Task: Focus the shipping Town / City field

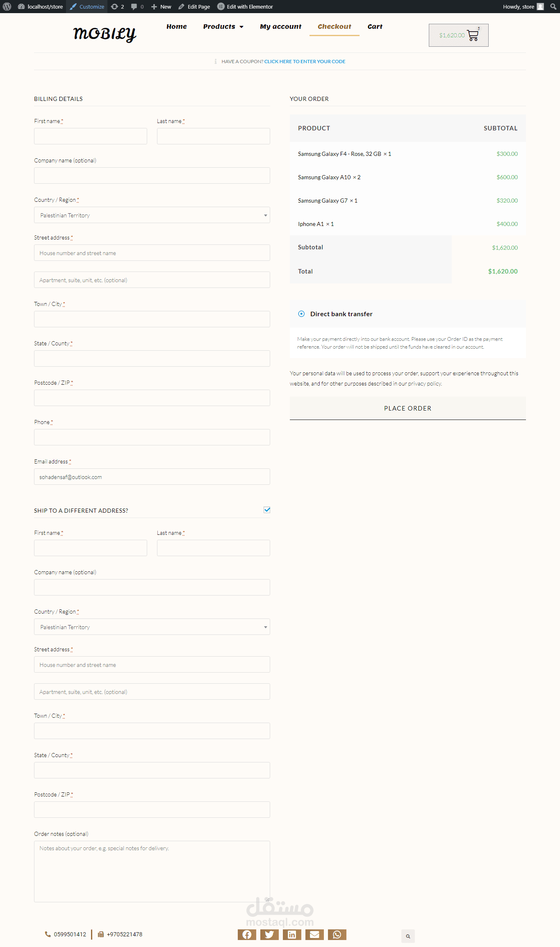Action: (x=152, y=731)
